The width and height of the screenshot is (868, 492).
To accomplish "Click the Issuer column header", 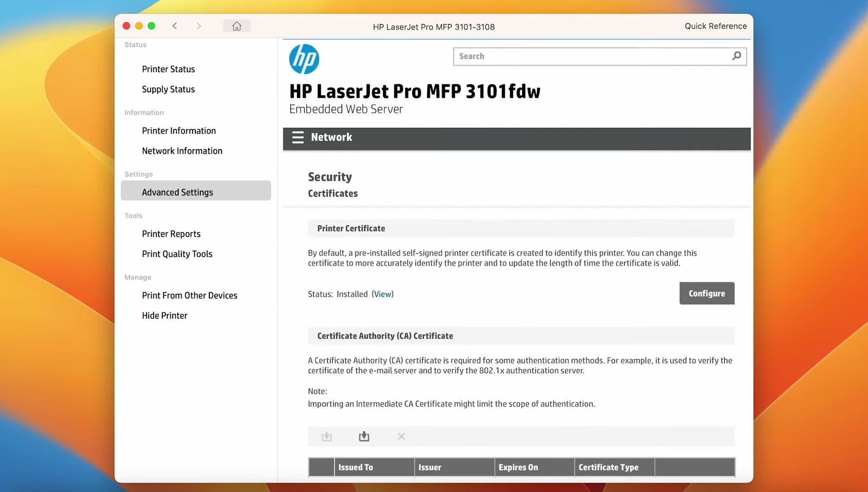I will (x=454, y=468).
